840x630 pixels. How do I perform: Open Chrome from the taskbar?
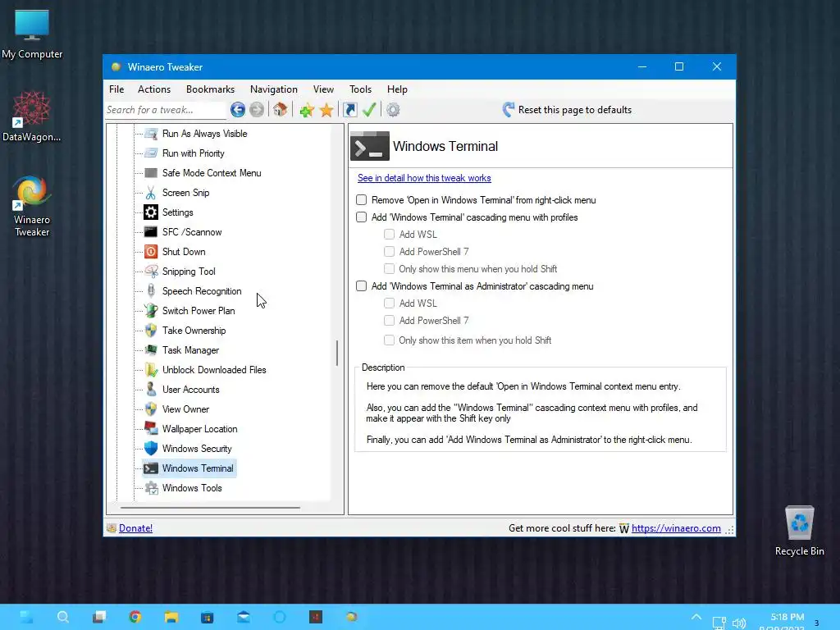[135, 617]
